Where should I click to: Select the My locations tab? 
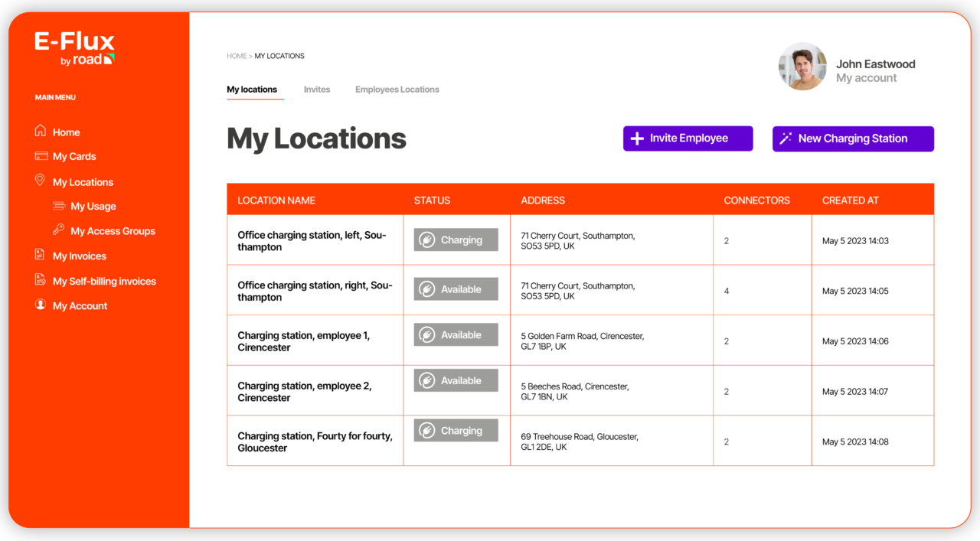pyautogui.click(x=252, y=90)
